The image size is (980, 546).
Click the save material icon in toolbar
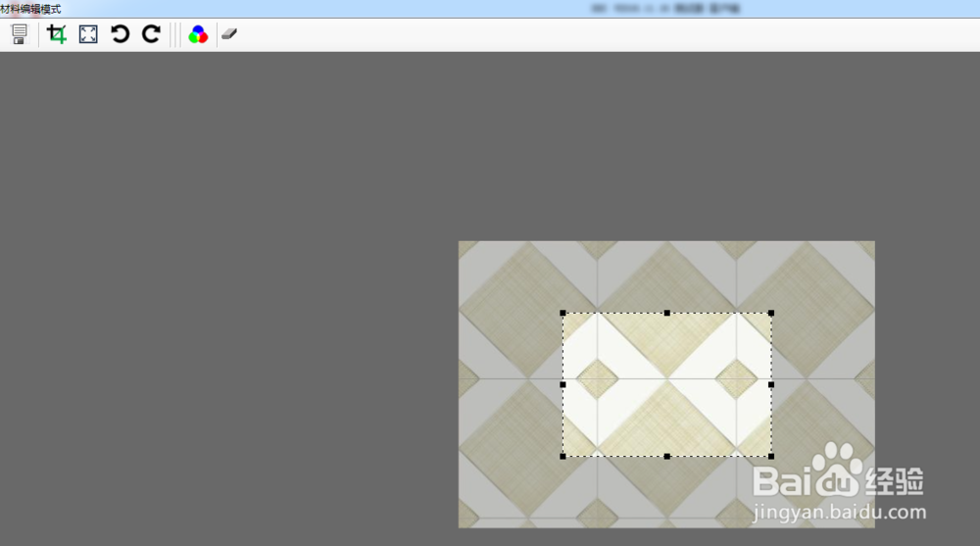[x=20, y=34]
